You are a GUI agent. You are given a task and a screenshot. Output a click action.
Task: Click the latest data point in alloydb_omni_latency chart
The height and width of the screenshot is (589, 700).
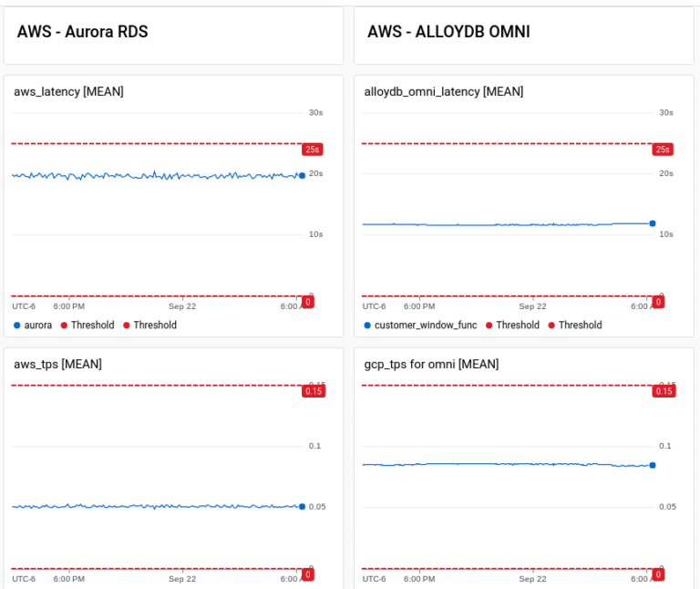(x=653, y=223)
